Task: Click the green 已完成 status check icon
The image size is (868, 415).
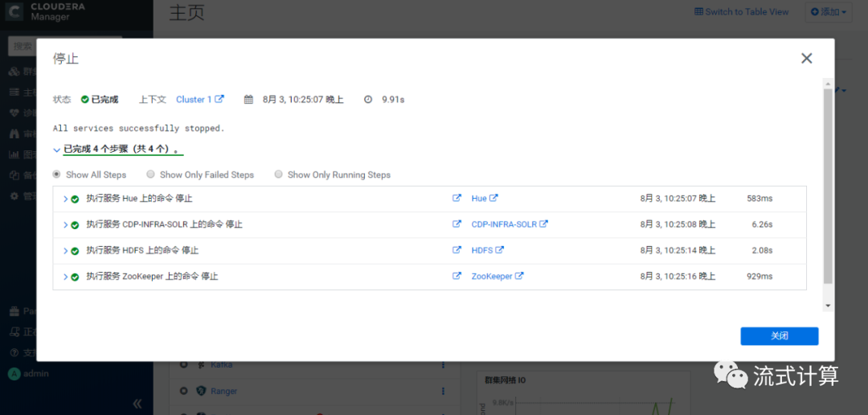Action: click(x=84, y=100)
